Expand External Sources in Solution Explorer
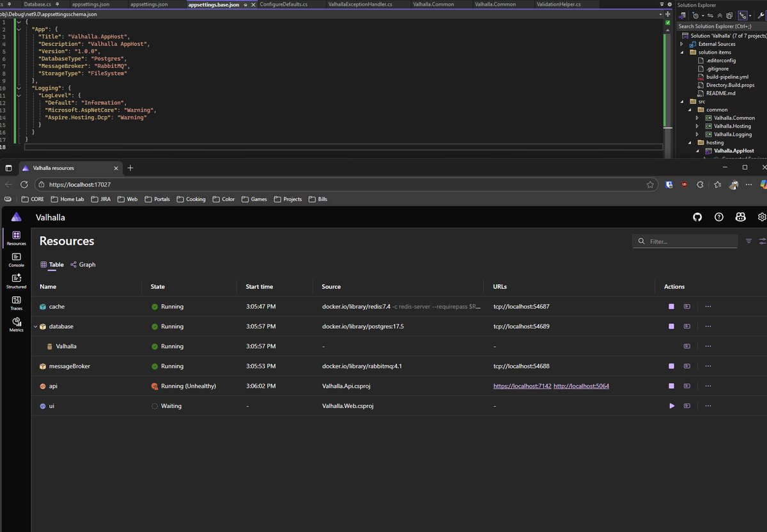The height and width of the screenshot is (532, 767). coord(682,44)
